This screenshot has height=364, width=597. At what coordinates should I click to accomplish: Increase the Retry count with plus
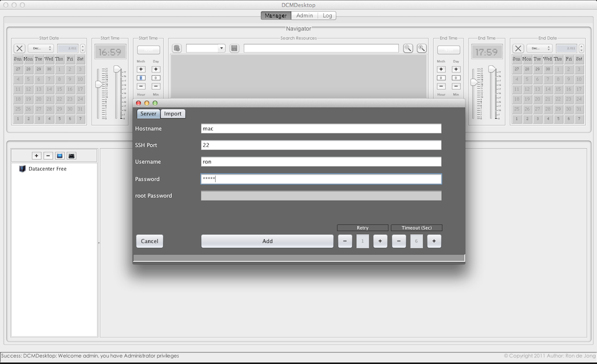(380, 241)
